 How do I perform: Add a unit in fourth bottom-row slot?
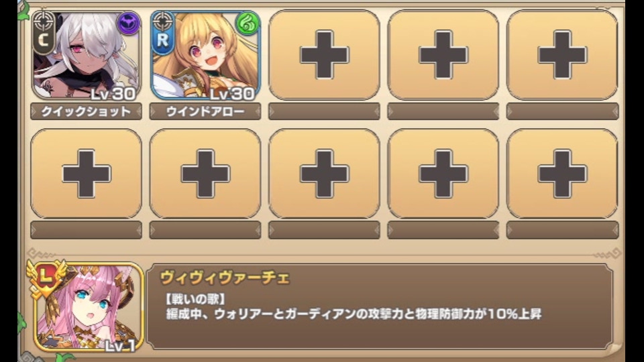pos(443,174)
